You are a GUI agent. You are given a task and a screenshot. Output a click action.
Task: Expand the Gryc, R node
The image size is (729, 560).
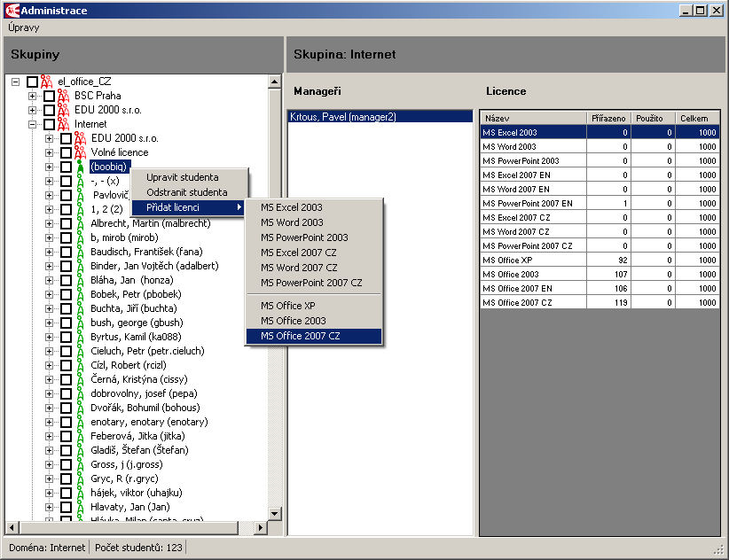[49, 478]
